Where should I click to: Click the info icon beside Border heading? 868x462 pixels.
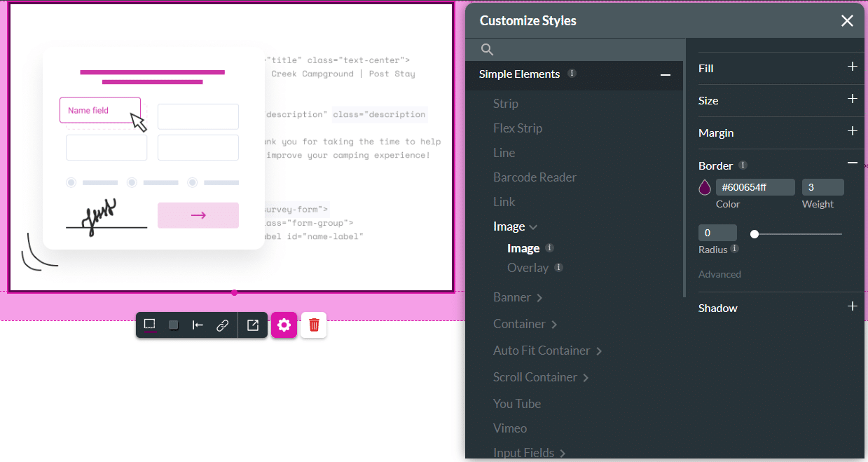tap(743, 165)
